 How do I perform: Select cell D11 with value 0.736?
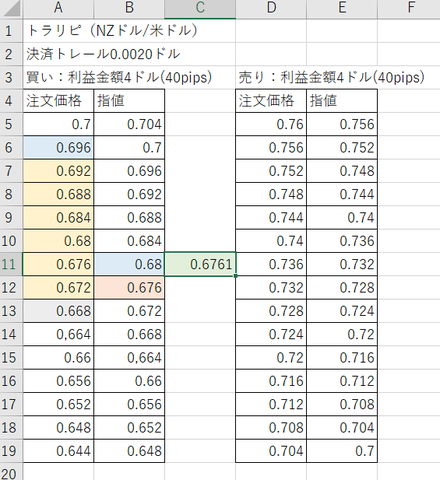point(271,264)
